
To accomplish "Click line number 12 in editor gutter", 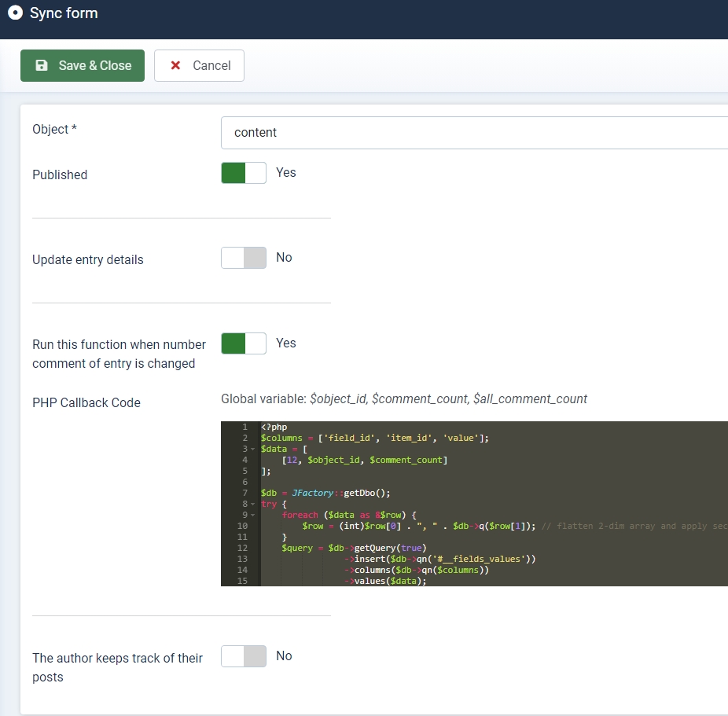I will coord(242,548).
